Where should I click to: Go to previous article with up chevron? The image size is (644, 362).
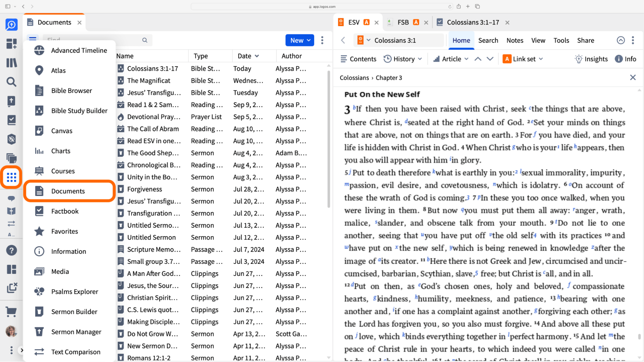click(x=478, y=59)
